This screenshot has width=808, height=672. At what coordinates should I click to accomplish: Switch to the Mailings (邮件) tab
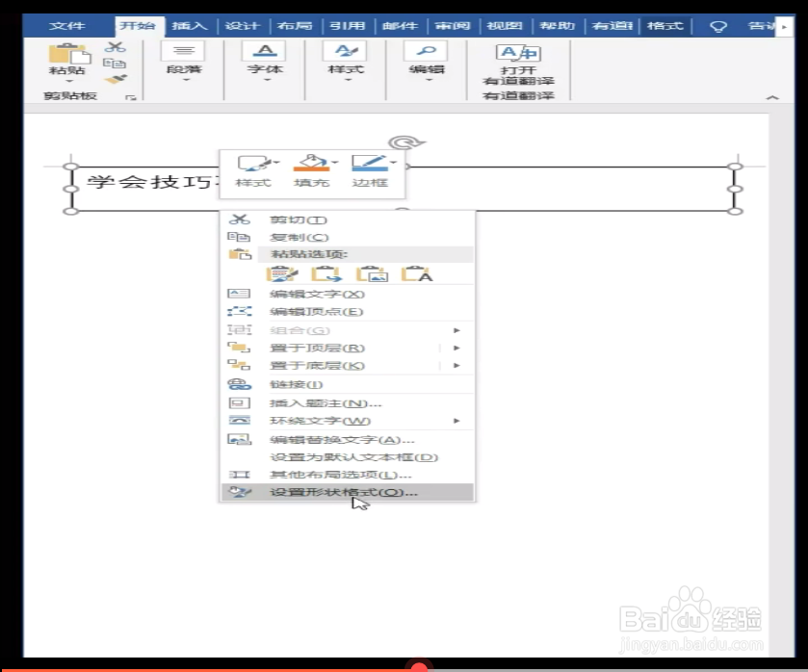coord(400,26)
